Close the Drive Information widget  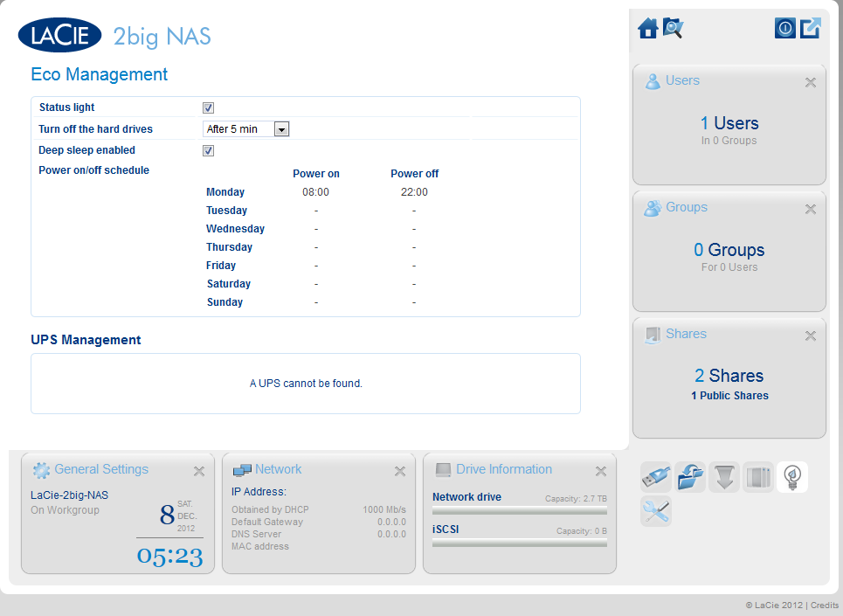[601, 472]
